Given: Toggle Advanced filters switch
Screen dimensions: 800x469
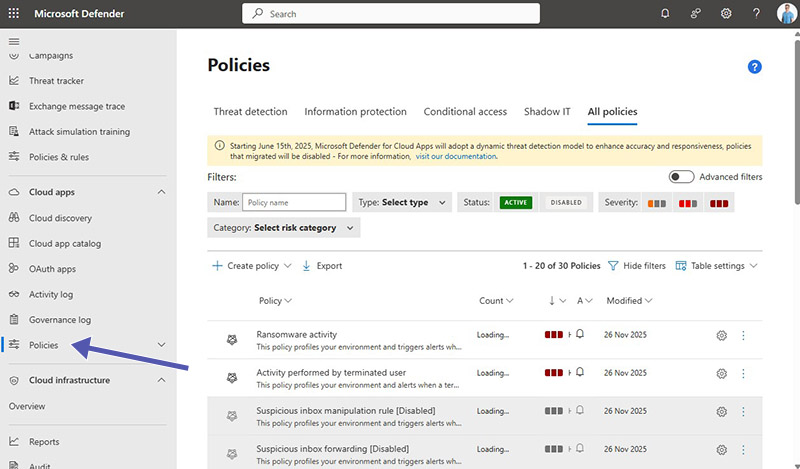Looking at the screenshot, I should 681,177.
